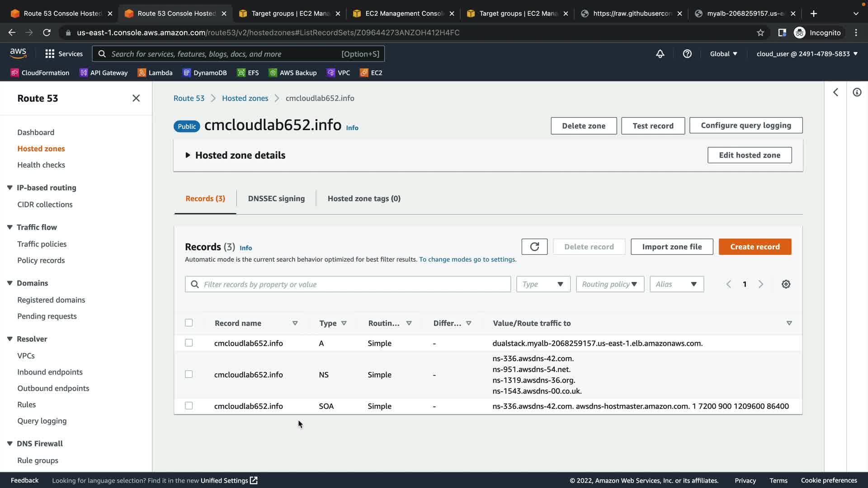The height and width of the screenshot is (488, 868).
Task: Open the AWS support help icon
Action: tap(687, 54)
